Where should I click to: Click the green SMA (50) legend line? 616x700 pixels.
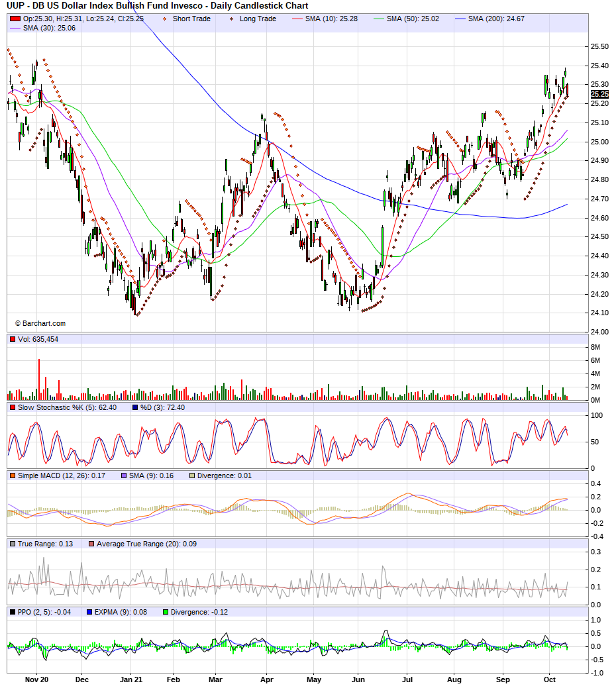coord(378,19)
